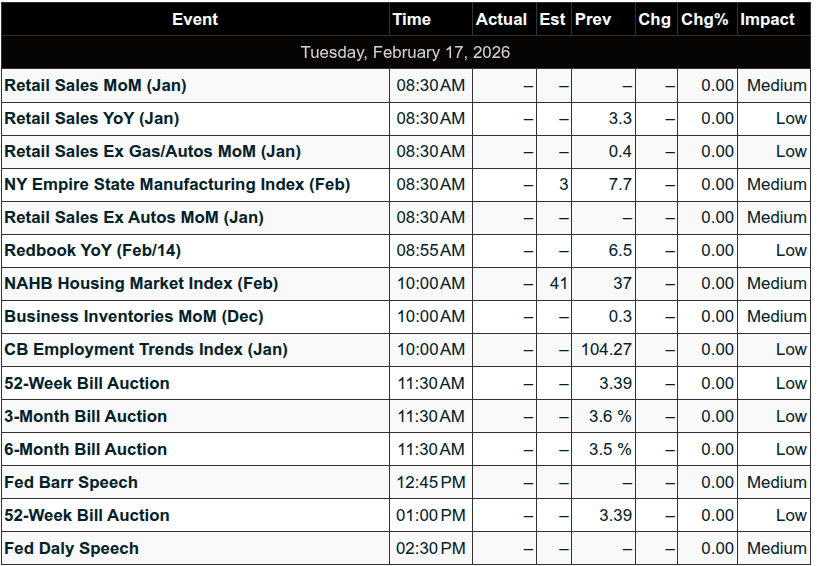Select Business Inventories MoM (Dec) event

(x=134, y=316)
